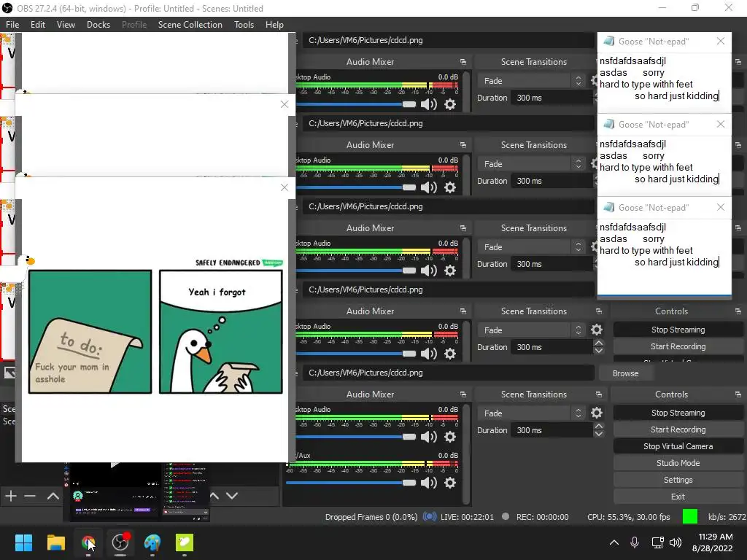
Task: Move scene up using arrow beside minus
Action: 53,496
